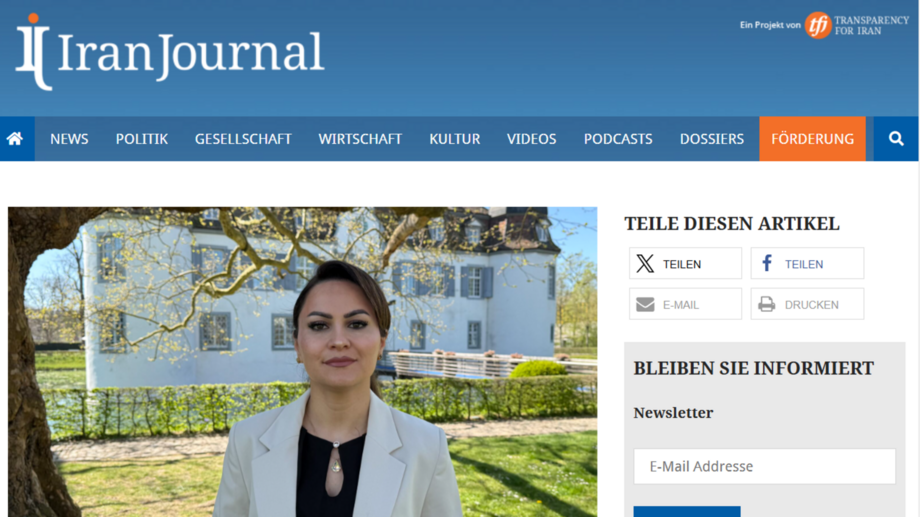Go to homepage via house icon
920x517 pixels.
(x=15, y=138)
